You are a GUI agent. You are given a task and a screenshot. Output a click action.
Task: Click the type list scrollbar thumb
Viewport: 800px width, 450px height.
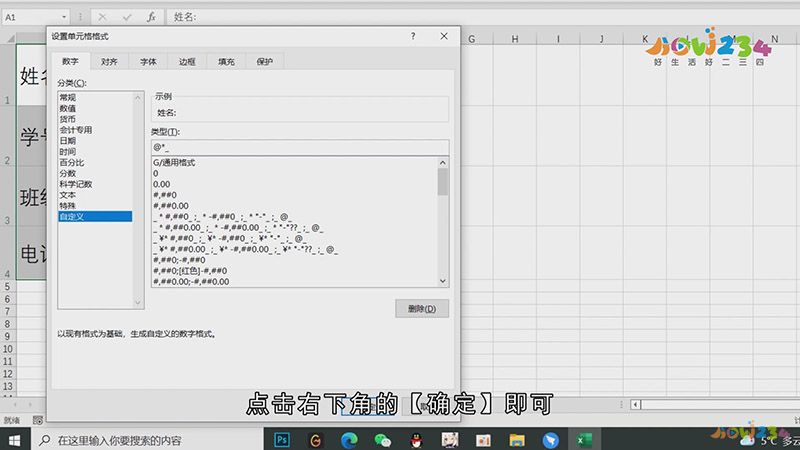[x=442, y=182]
